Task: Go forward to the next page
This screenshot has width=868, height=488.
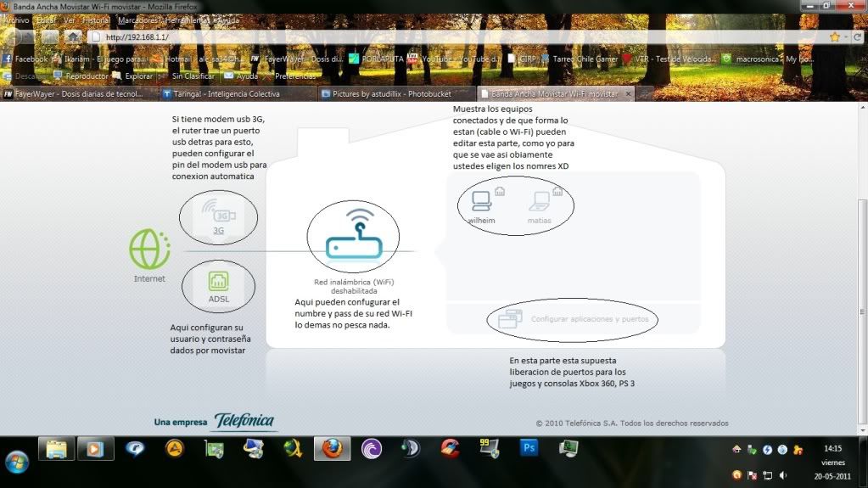Action: (31, 37)
